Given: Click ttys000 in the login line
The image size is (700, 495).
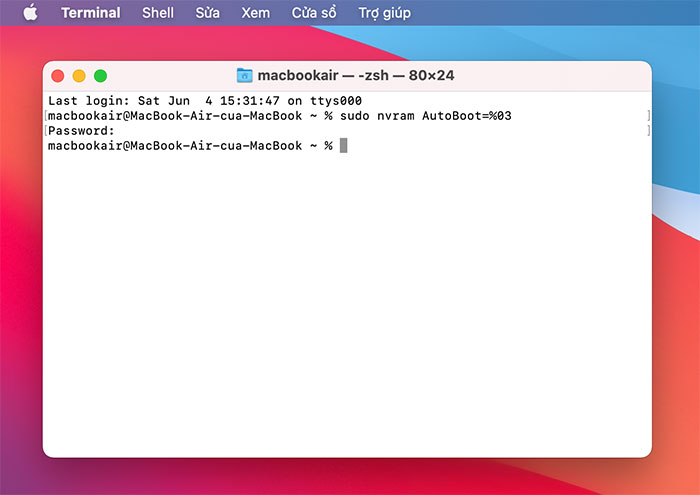Looking at the screenshot, I should pos(336,101).
